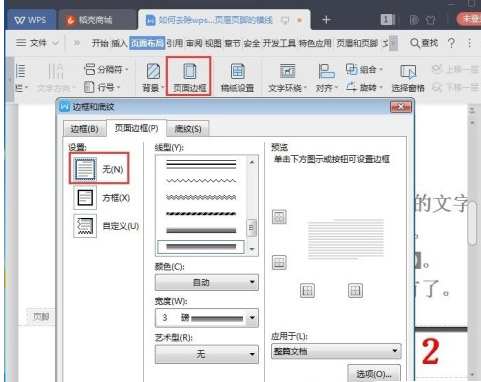Open 稿纸设置 manuscript paper settings

[x=237, y=77]
